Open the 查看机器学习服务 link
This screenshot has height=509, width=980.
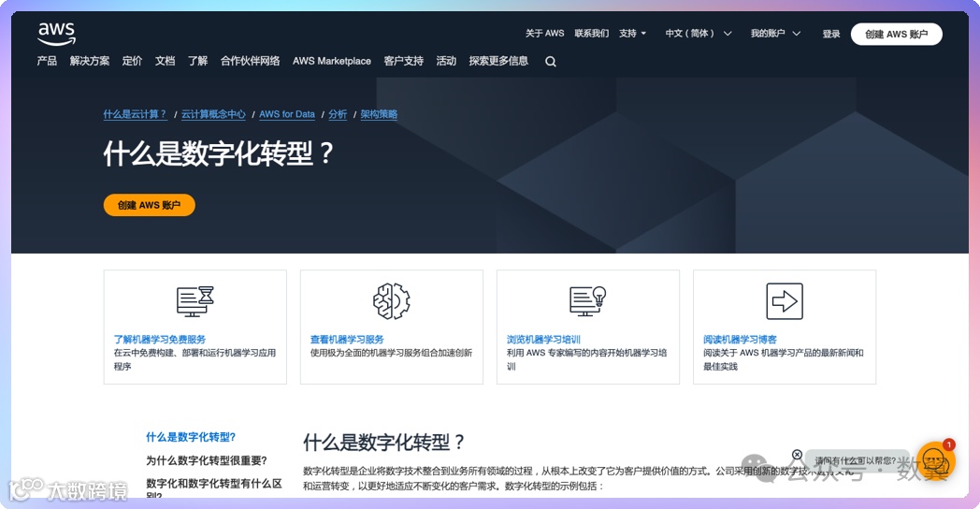click(347, 339)
